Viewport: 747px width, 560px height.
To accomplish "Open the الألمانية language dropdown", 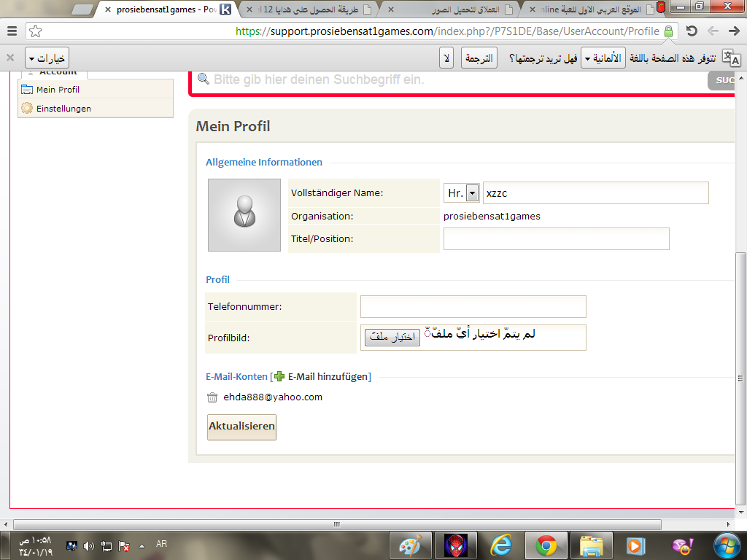I will pyautogui.click(x=603, y=58).
